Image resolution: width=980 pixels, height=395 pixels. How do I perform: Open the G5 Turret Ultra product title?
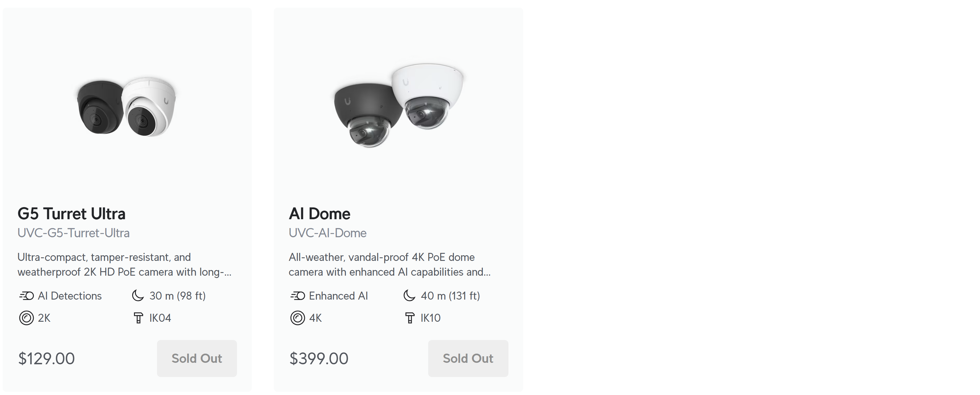click(71, 214)
